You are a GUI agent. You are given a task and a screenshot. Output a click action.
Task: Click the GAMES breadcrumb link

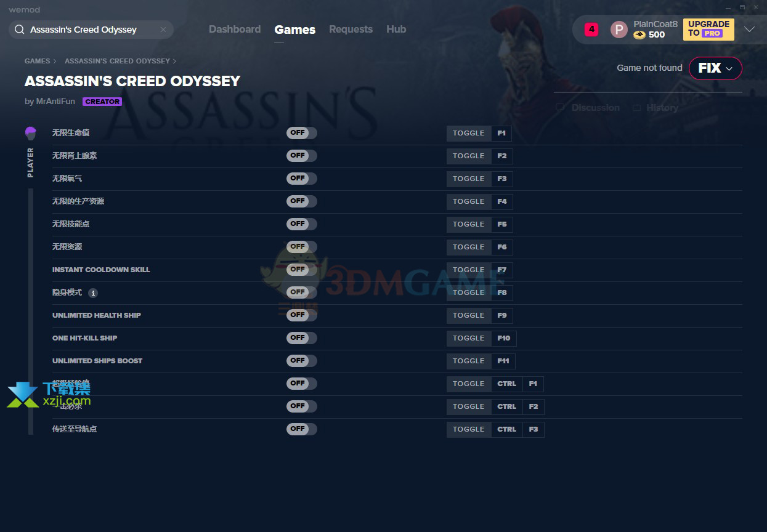pyautogui.click(x=37, y=61)
